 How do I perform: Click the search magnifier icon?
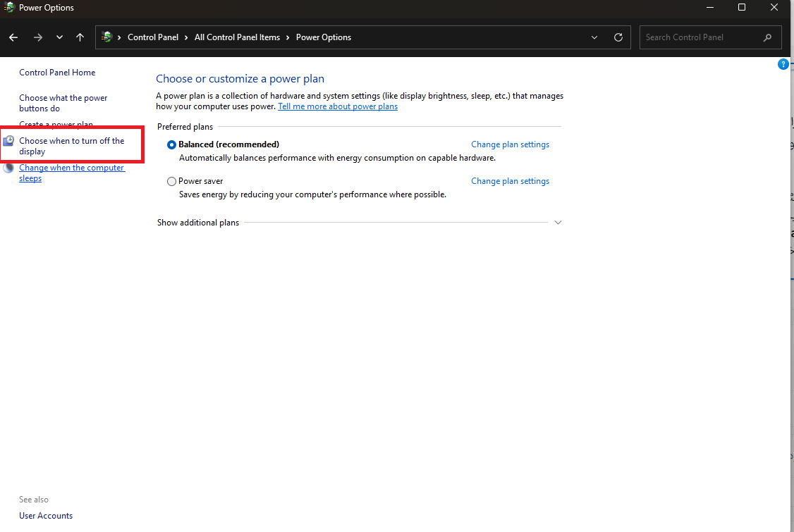coord(768,37)
